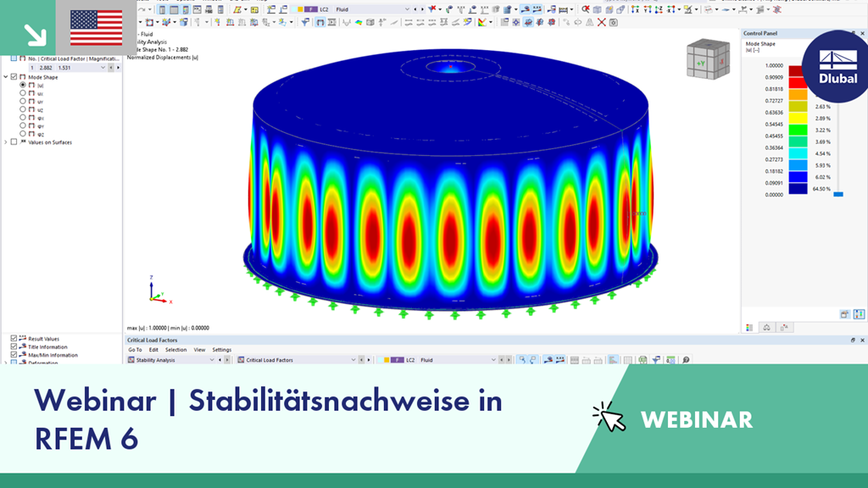Click the results filter funnel with red X

(x=432, y=9)
